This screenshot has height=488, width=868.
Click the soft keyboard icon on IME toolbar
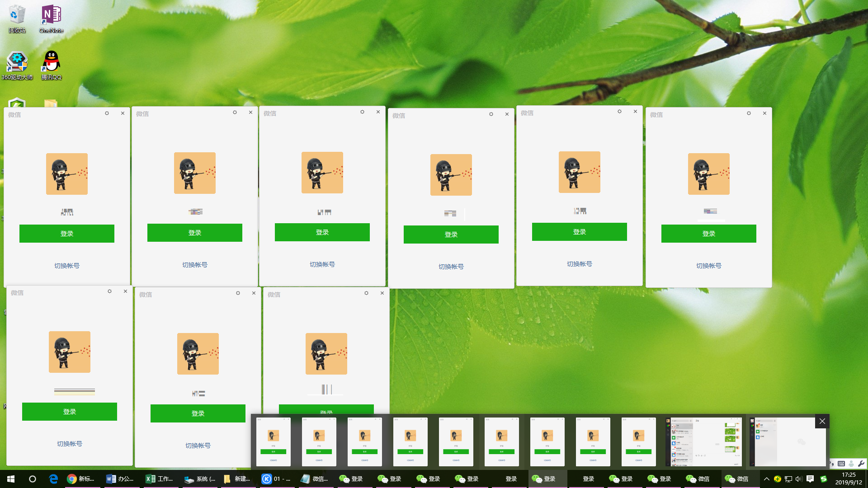tap(841, 464)
